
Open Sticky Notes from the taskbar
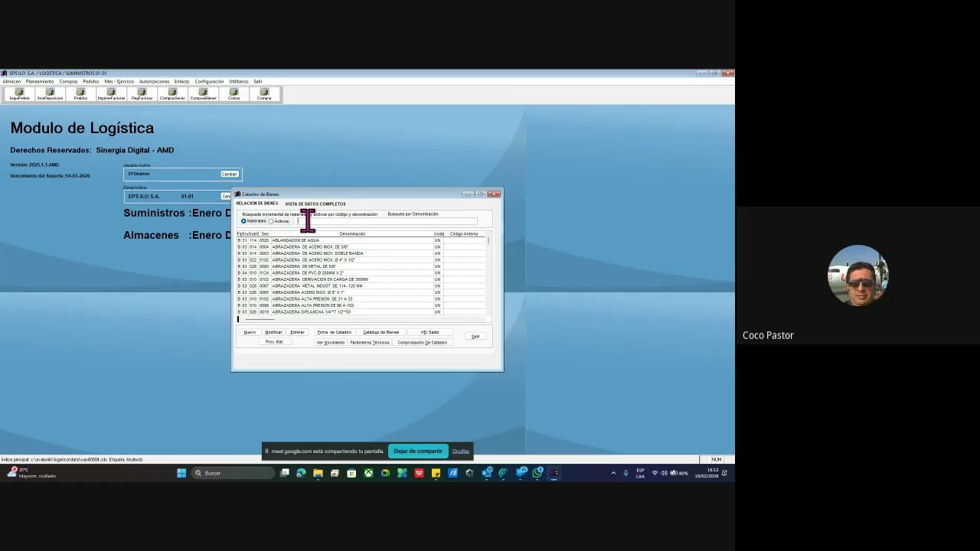[x=436, y=473]
